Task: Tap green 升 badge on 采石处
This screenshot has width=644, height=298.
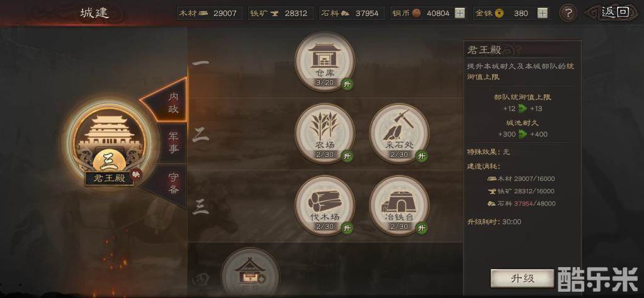Action: point(421,156)
